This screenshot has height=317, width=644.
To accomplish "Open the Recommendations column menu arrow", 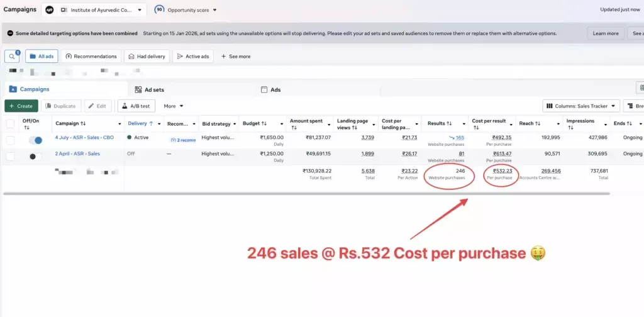I will [192, 124].
